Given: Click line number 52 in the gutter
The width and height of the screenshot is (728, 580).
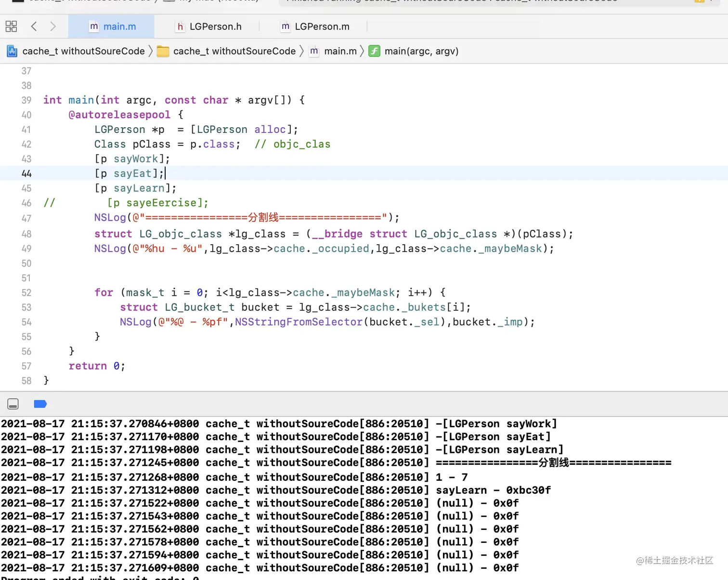Looking at the screenshot, I should click(x=26, y=293).
